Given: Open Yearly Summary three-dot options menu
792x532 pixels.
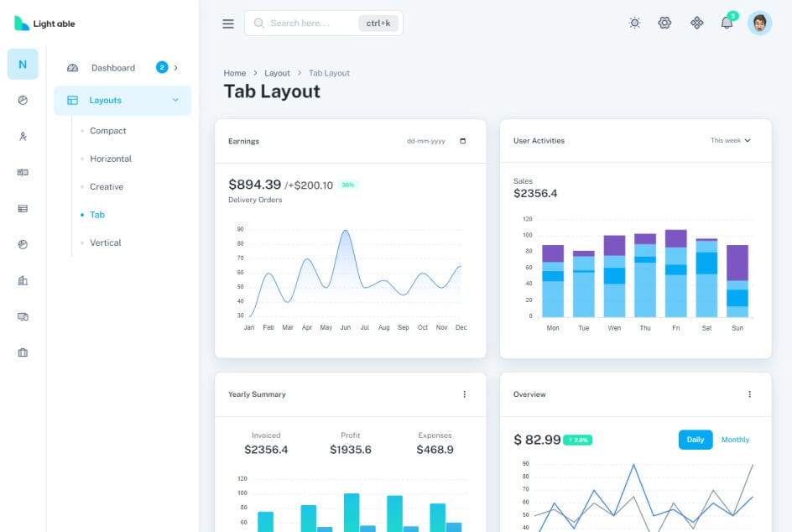Looking at the screenshot, I should 464,394.
